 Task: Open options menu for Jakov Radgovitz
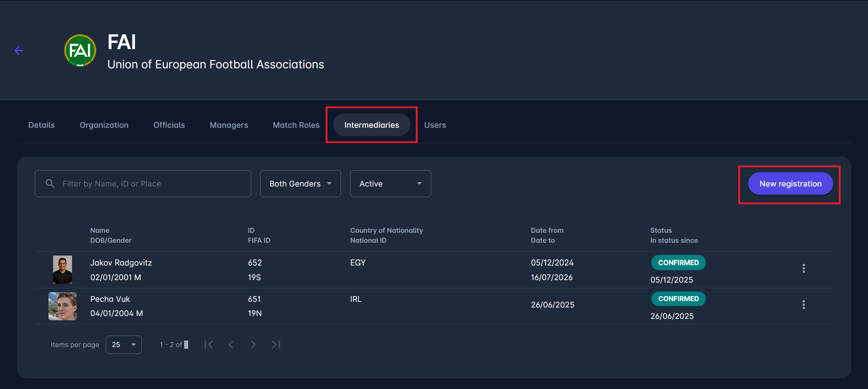[x=804, y=268]
